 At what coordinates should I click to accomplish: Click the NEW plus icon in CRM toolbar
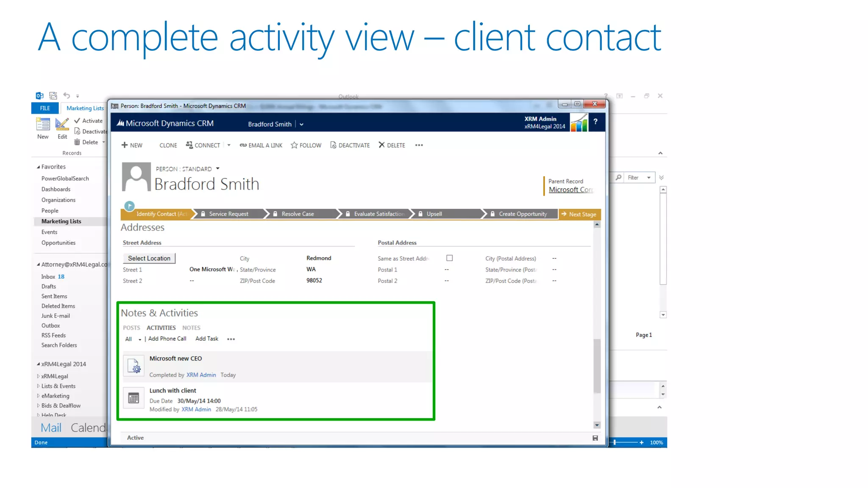[x=125, y=145]
